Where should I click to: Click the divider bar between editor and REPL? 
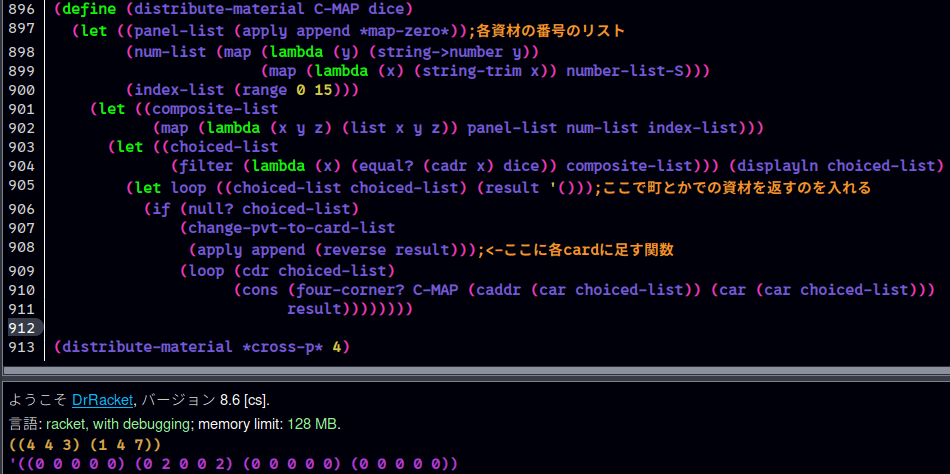pos(475,370)
